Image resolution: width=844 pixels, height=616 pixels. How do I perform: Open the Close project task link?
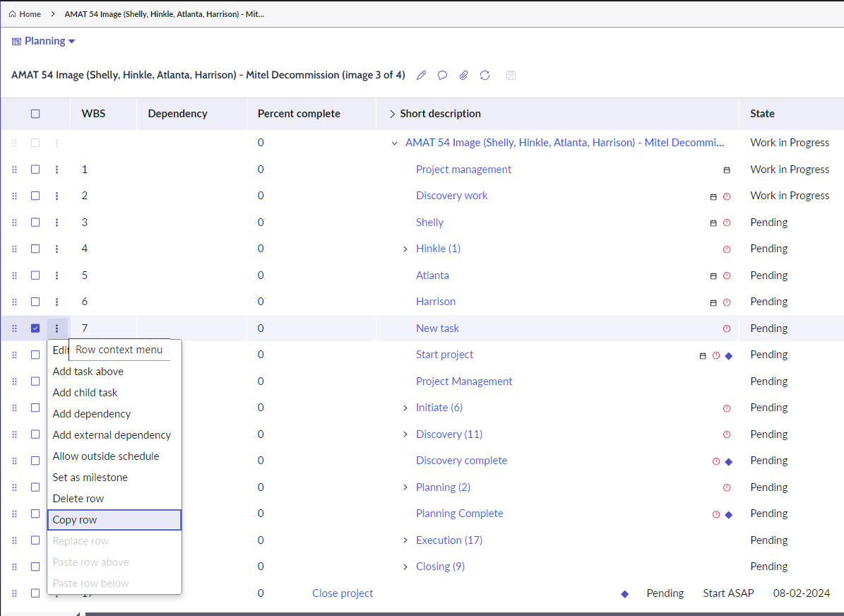343,593
